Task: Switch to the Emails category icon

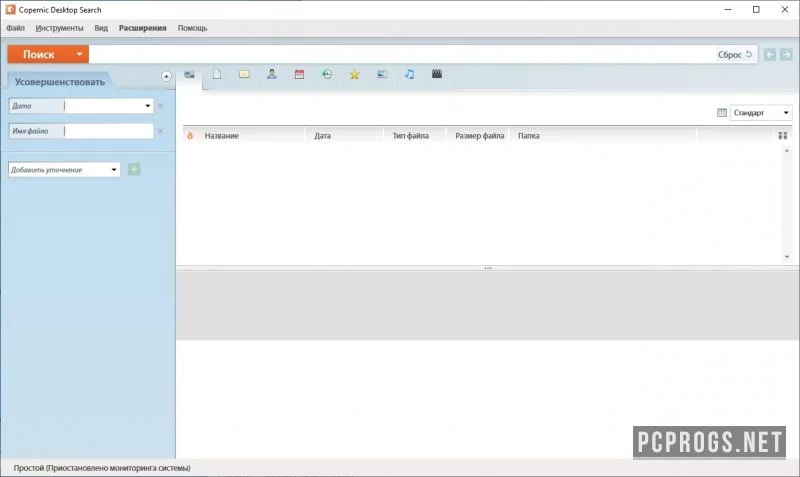Action: 244,74
